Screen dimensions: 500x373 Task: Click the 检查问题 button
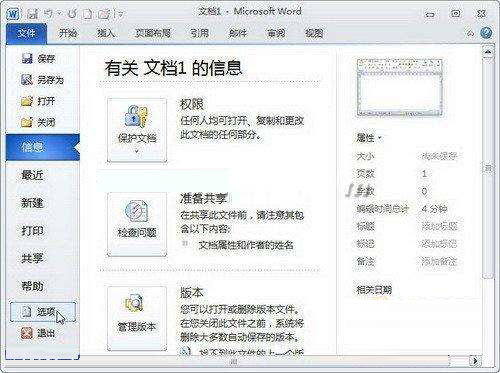(x=137, y=225)
